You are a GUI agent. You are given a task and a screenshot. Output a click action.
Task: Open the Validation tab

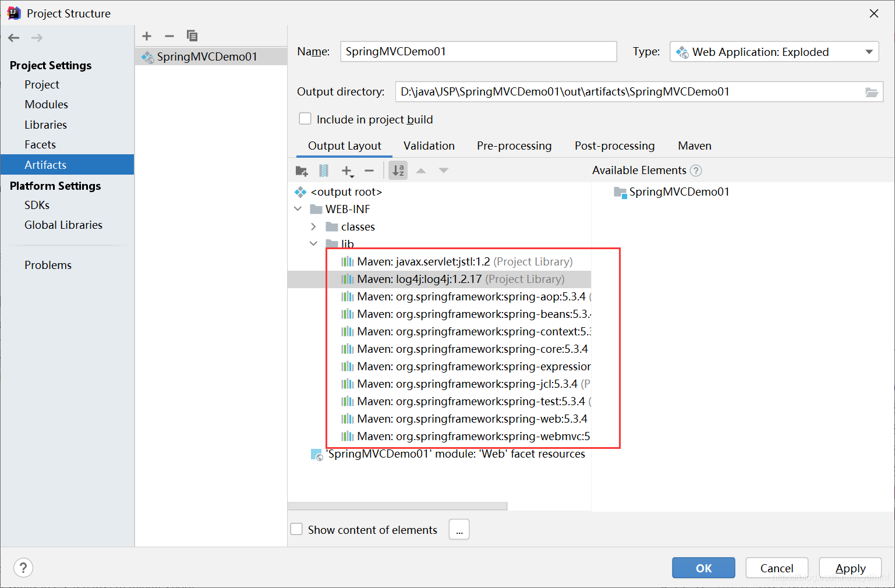pyautogui.click(x=429, y=146)
